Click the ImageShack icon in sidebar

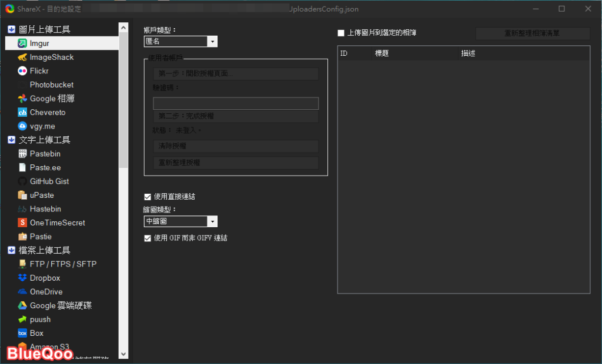[x=22, y=58]
